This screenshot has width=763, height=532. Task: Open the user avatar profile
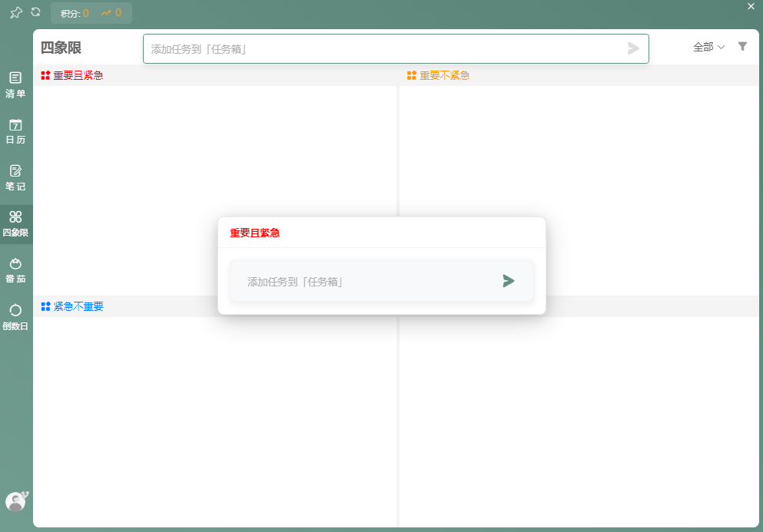pyautogui.click(x=15, y=501)
